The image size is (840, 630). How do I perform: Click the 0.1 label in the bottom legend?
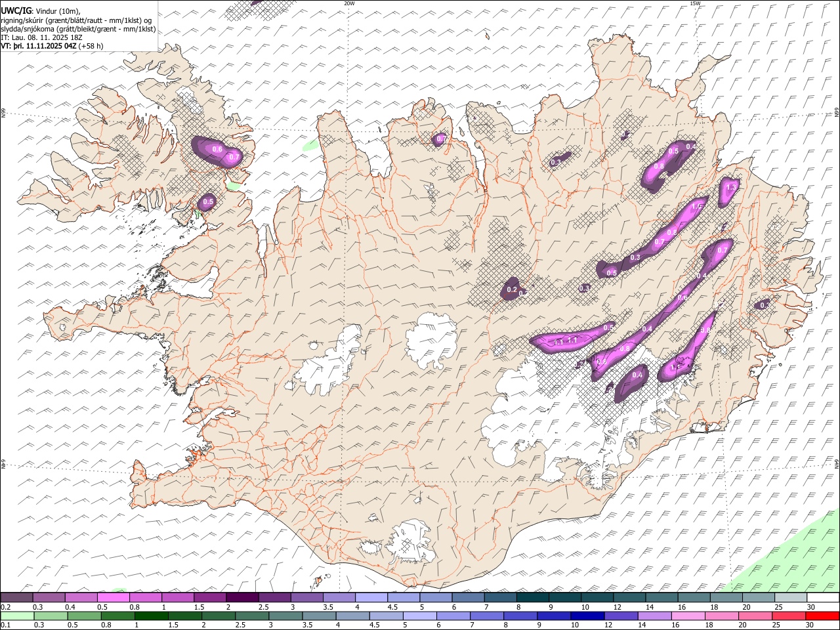tap(5, 625)
